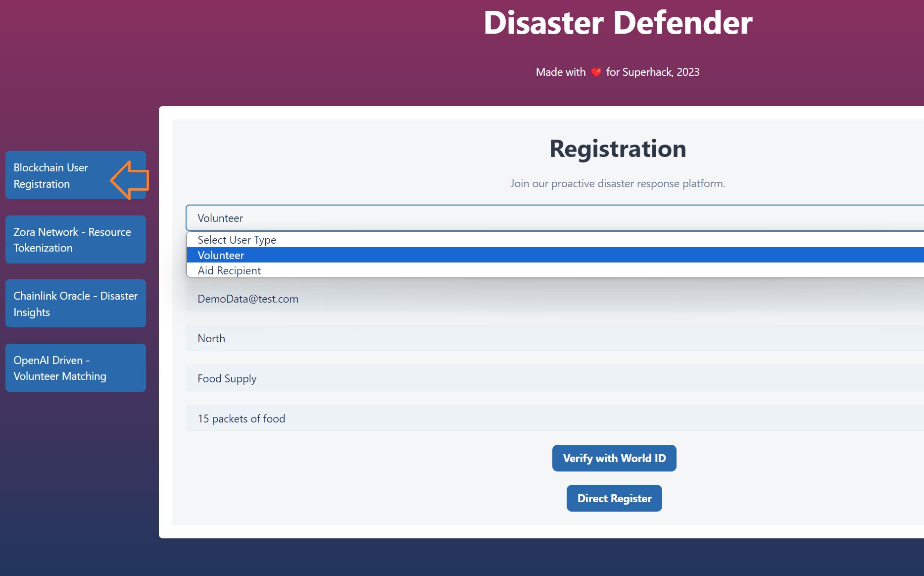Click the Direct Register button
This screenshot has width=924, height=576.
tap(614, 498)
